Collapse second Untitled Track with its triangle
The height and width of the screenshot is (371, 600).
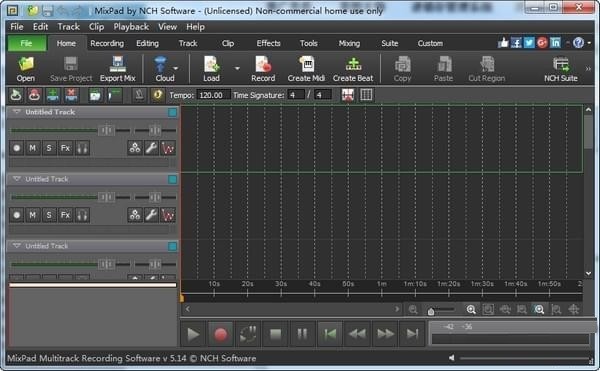(x=16, y=179)
